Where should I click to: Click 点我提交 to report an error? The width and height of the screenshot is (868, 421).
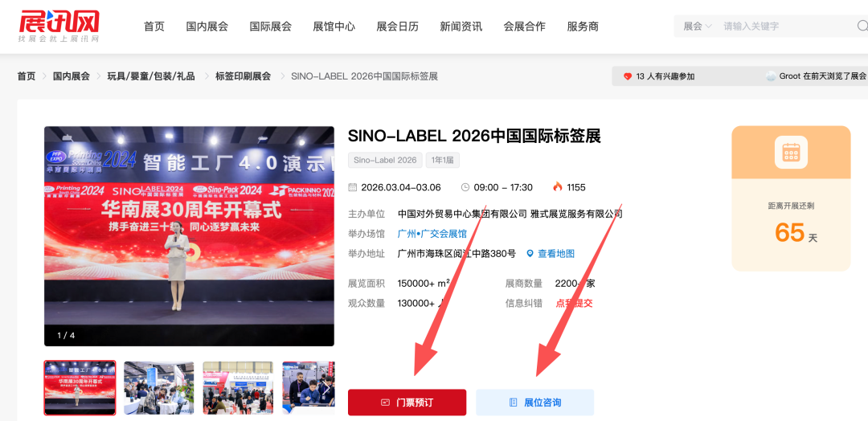point(574,303)
